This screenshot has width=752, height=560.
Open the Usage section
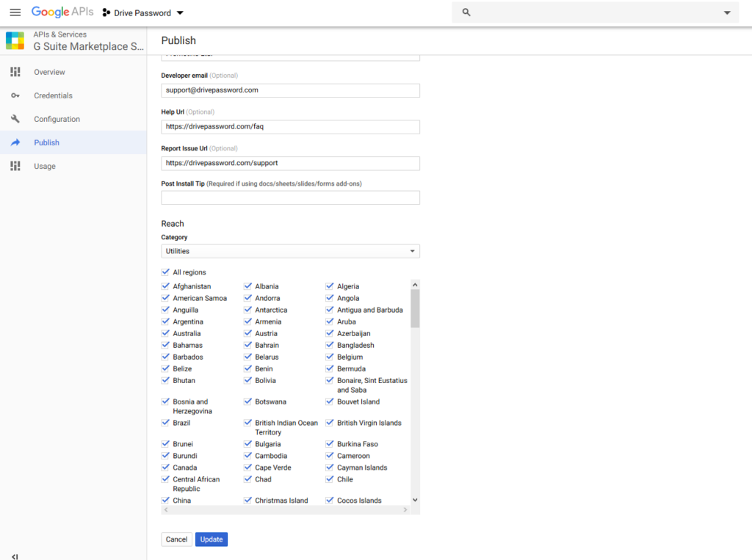coord(45,166)
